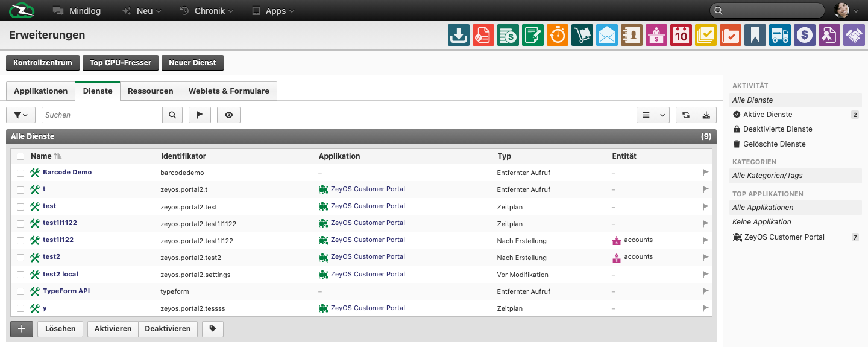
Task: Click the refresh list icon
Action: tap(685, 115)
